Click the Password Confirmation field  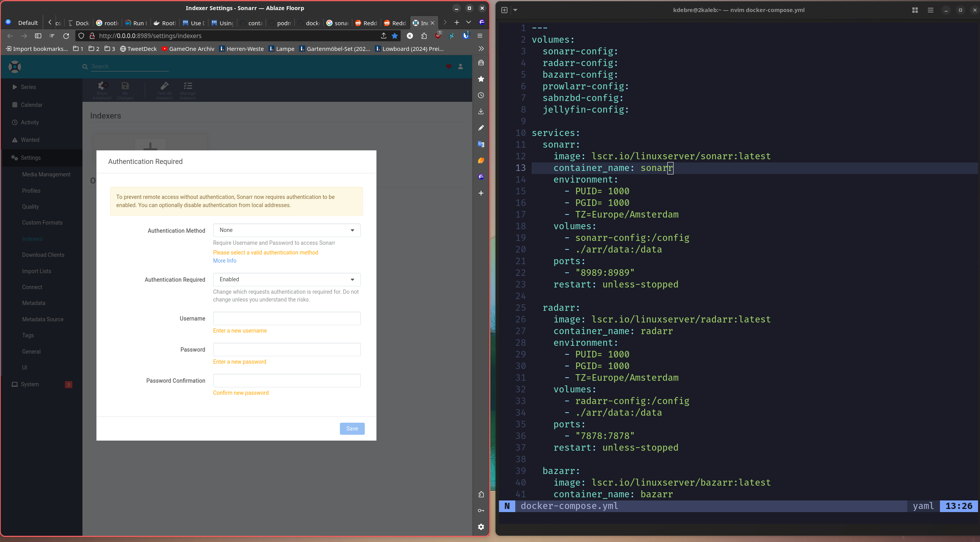pos(287,381)
